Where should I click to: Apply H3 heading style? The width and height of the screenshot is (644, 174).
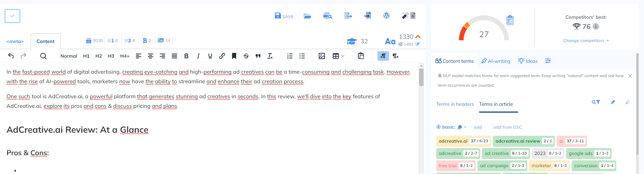(x=111, y=56)
